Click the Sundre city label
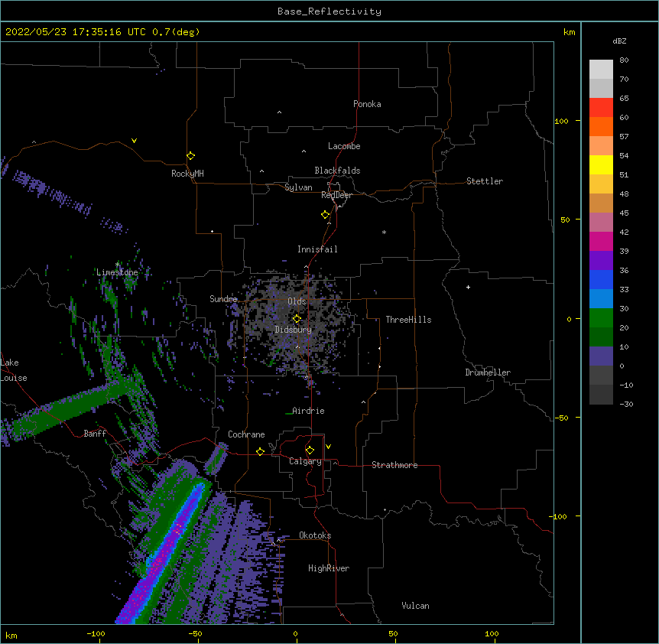The height and width of the screenshot is (644, 659). tap(223, 299)
